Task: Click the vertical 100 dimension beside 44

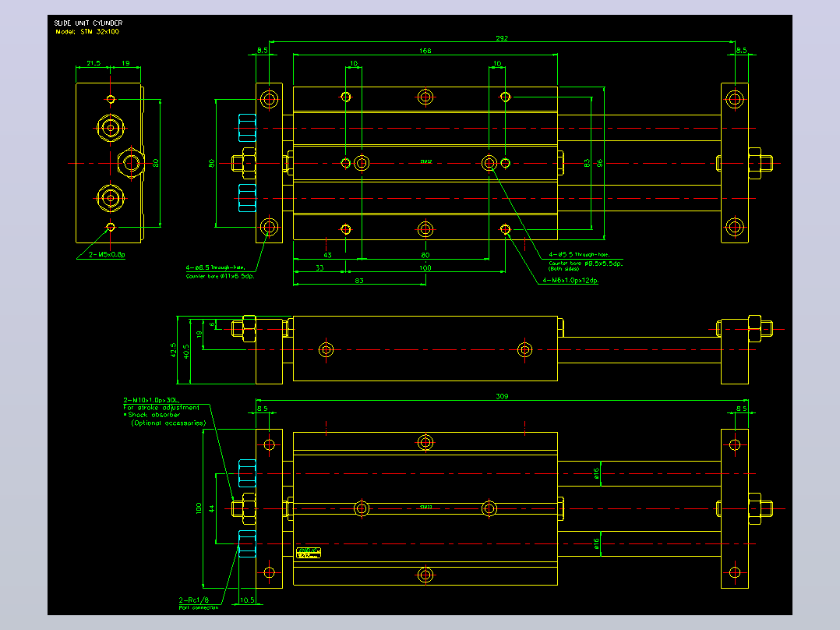Action: (199, 508)
